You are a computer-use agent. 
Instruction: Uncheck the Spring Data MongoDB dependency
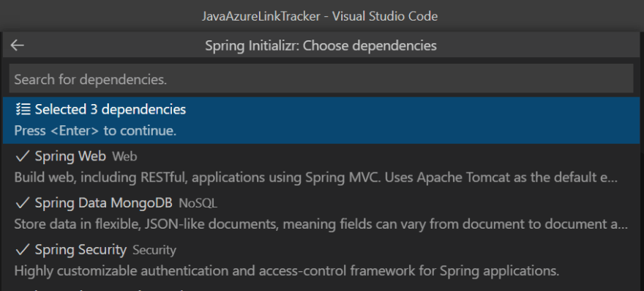coord(22,203)
